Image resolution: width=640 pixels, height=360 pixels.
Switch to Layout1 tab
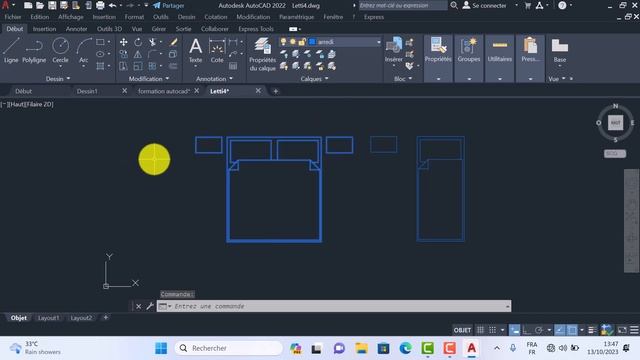[x=48, y=318]
